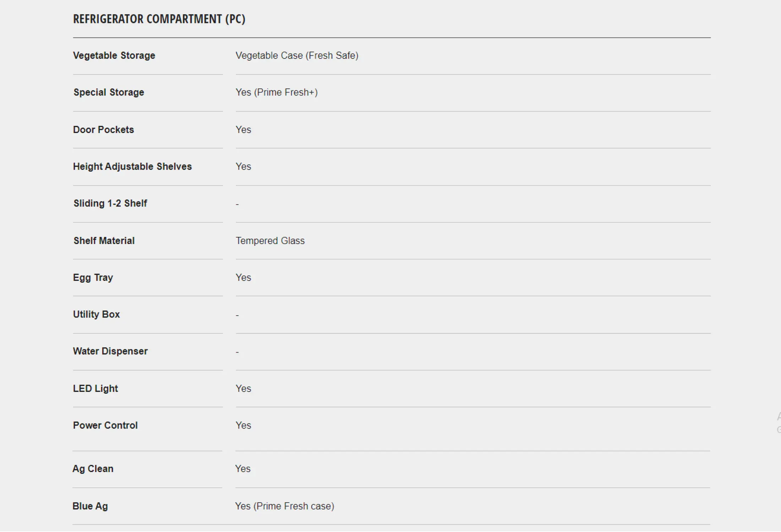Select the Vegetable Storage label

(114, 56)
